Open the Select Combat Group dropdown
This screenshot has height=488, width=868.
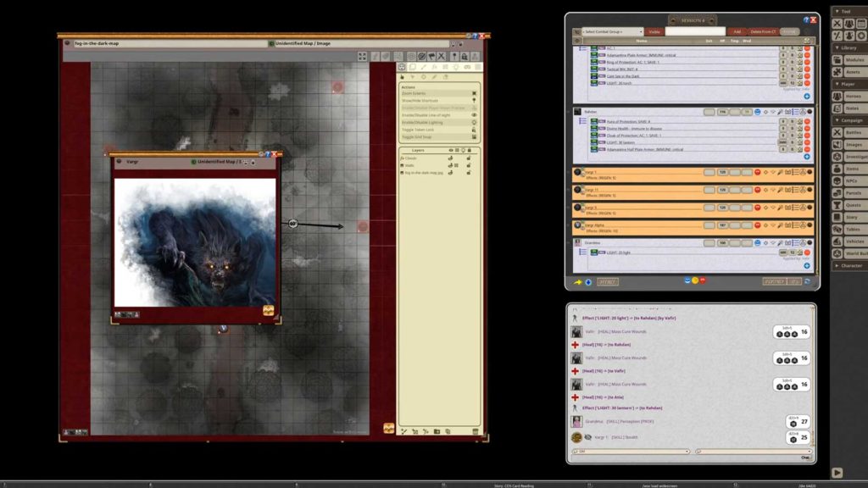coord(612,31)
